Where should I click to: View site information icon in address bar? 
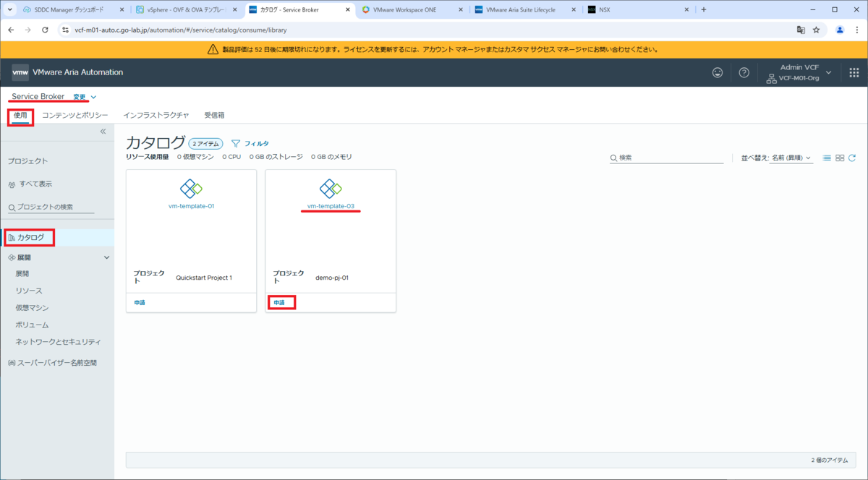[66, 30]
